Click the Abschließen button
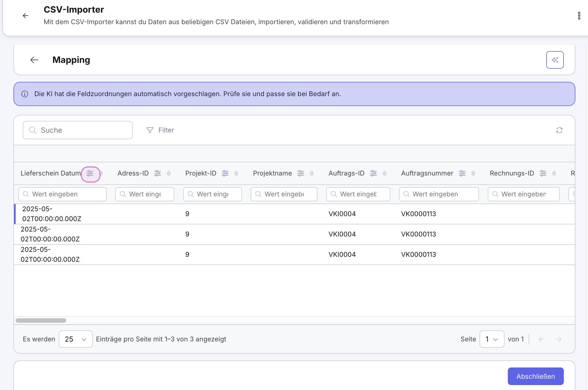The height and width of the screenshot is (390, 588). point(536,376)
